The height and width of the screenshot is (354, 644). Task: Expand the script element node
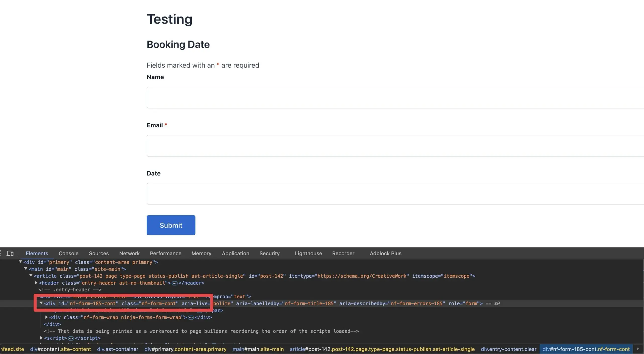41,338
